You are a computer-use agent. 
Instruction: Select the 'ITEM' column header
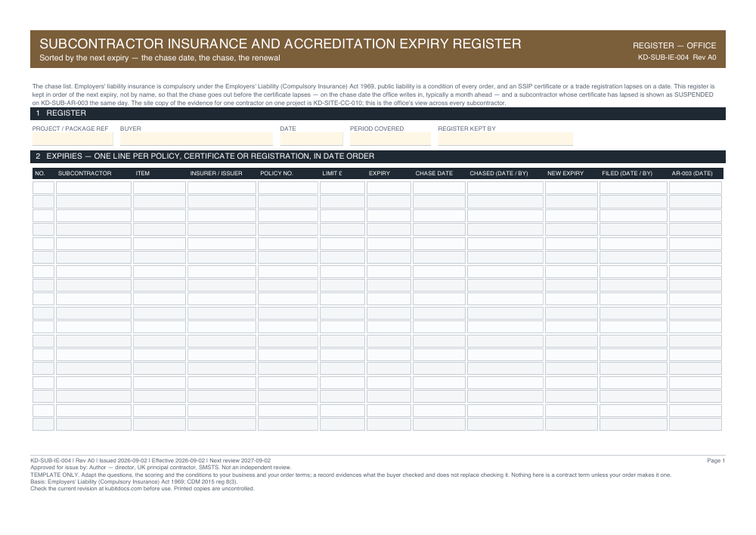(142, 174)
